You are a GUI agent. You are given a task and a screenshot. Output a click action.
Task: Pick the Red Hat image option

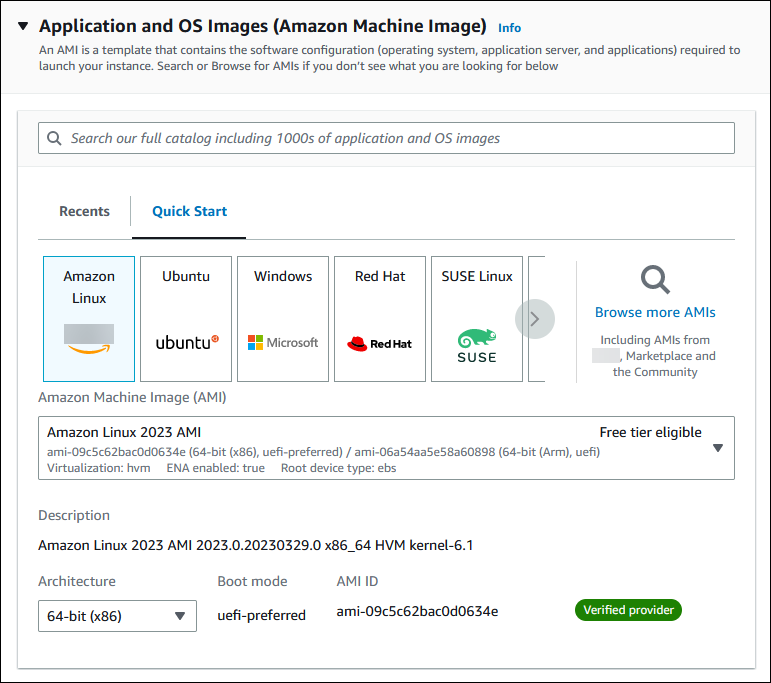point(380,319)
